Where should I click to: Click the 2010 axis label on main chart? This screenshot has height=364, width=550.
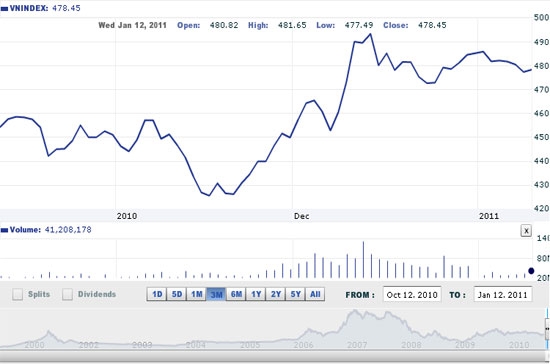tap(127, 216)
